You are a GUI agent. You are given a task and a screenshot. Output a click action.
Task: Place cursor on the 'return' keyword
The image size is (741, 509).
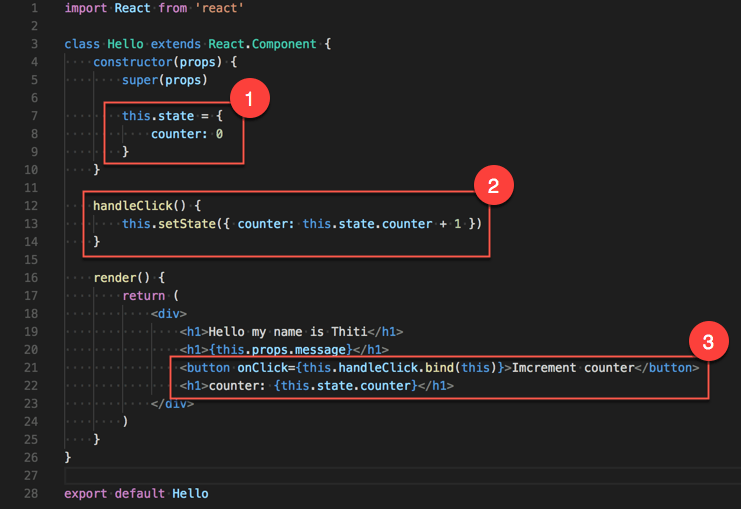[x=143, y=295]
